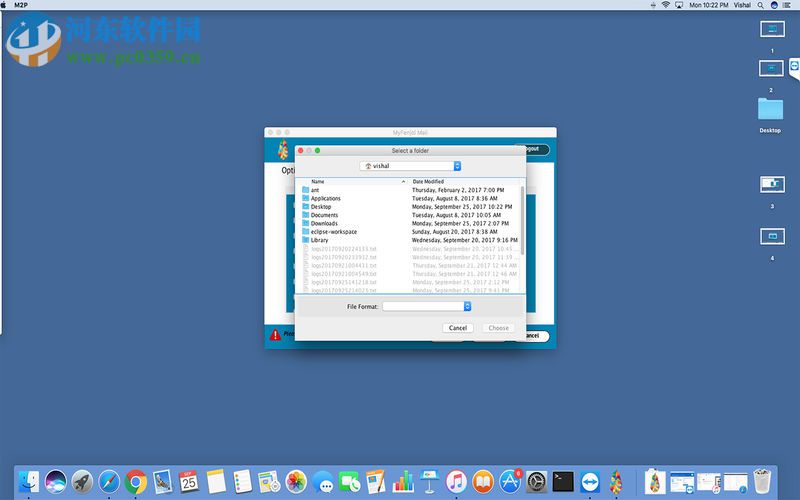Screen dimensions: 800x500
Task: Open the Apple menu
Action: click(x=4, y=5)
